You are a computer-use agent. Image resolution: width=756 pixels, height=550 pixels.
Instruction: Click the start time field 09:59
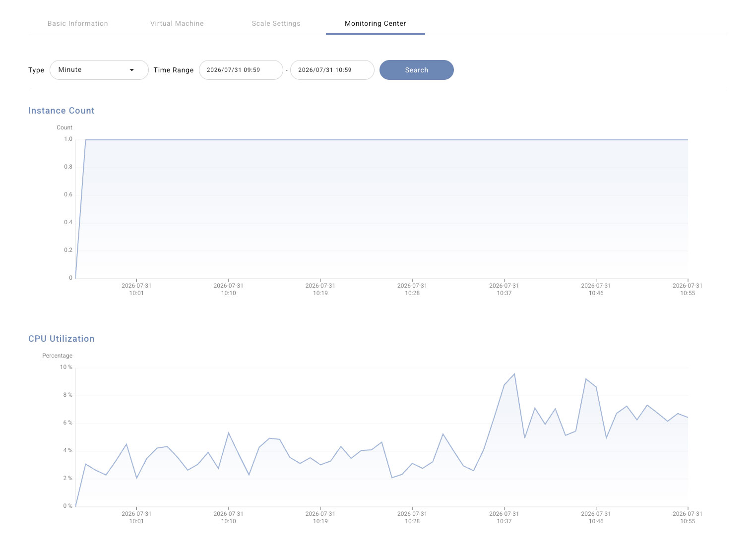(241, 70)
